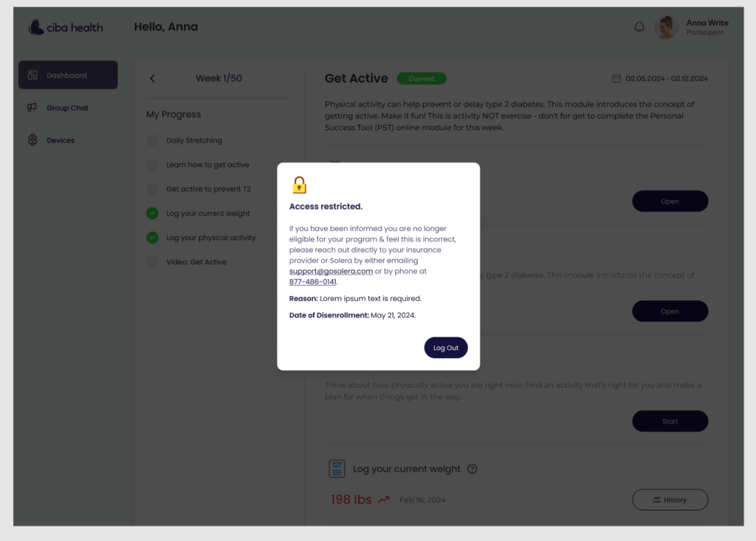The image size is (756, 541).
Task: Click the yellow padlock icon in dialog
Action: (x=300, y=185)
